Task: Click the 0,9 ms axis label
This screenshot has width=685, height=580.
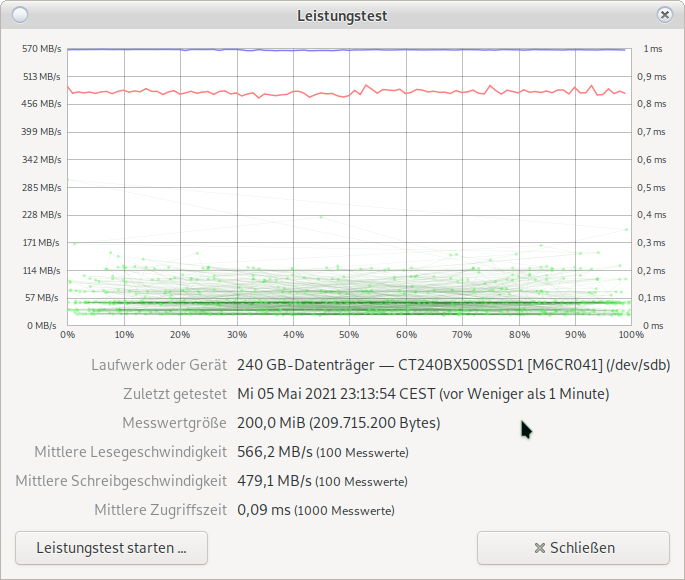Action: click(651, 76)
